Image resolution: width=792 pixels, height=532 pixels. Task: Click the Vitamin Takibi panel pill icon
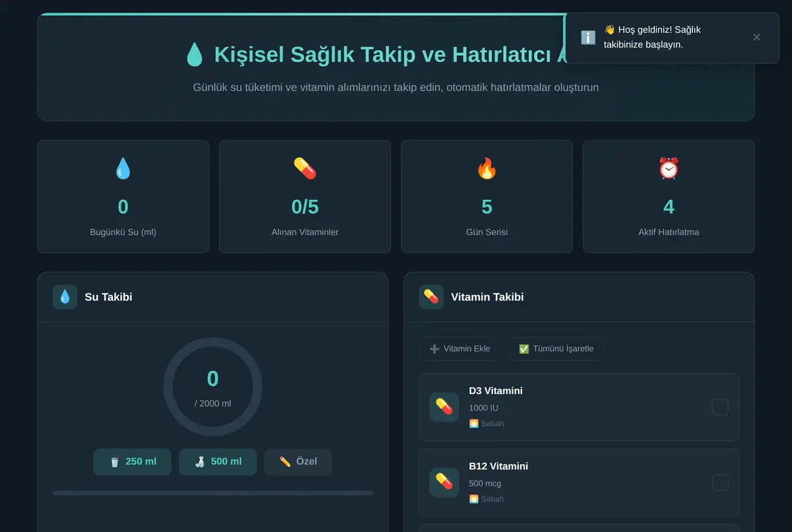431,297
